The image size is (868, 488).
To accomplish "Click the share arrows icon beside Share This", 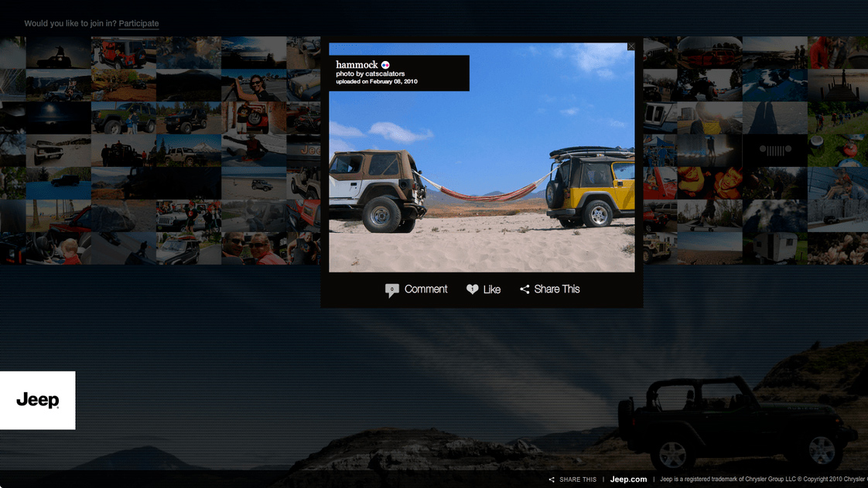I will tap(525, 288).
